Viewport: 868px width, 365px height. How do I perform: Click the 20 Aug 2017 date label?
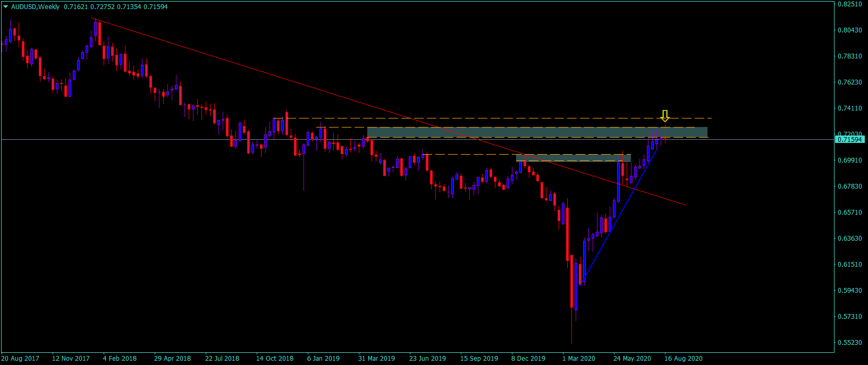coord(20,359)
